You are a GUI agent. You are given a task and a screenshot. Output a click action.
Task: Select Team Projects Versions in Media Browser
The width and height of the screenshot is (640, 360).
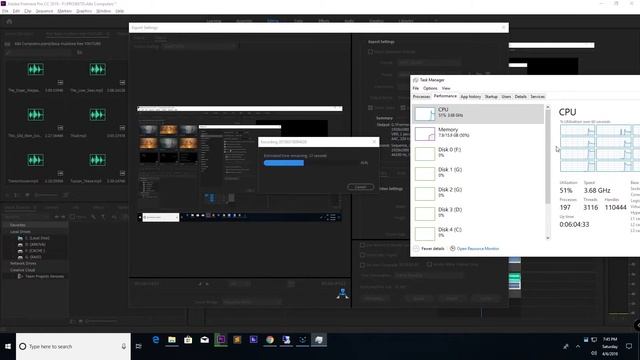tap(41, 276)
